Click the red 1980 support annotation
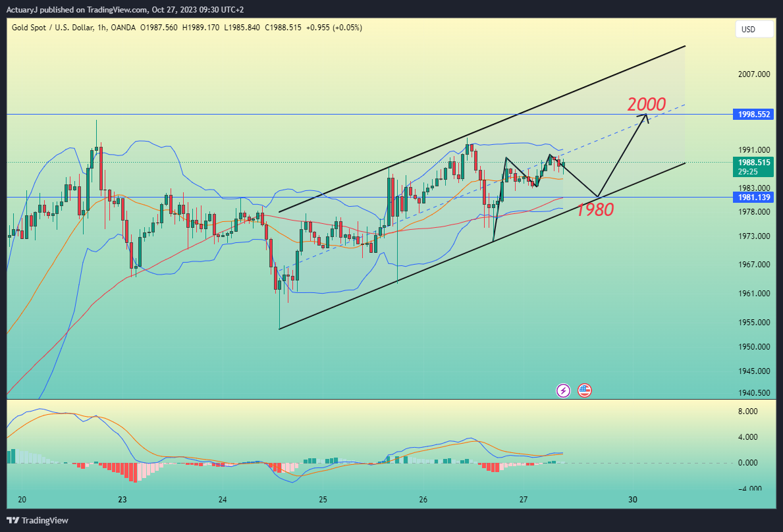The width and height of the screenshot is (783, 532). pyautogui.click(x=595, y=209)
